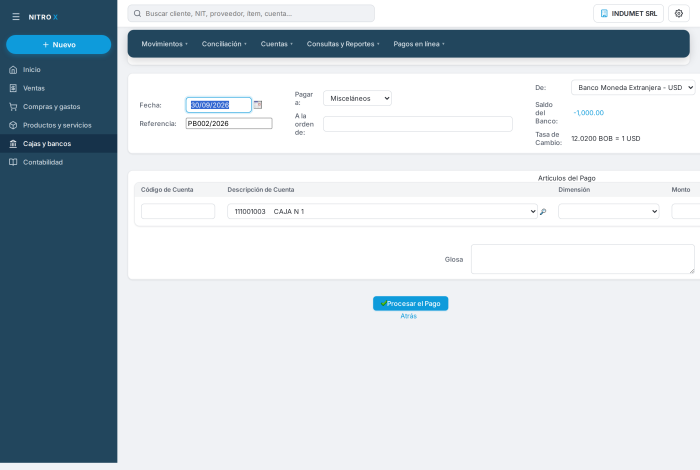Go to Inicio in the sidebar
The width and height of the screenshot is (700, 470).
pos(58,70)
